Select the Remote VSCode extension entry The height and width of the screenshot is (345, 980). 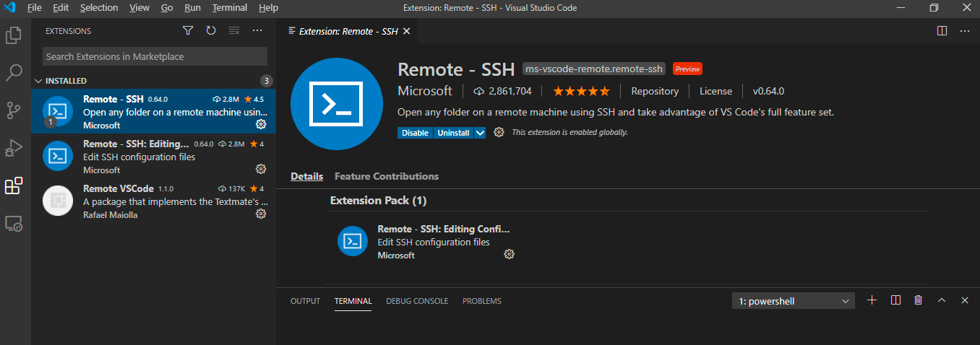tap(153, 201)
